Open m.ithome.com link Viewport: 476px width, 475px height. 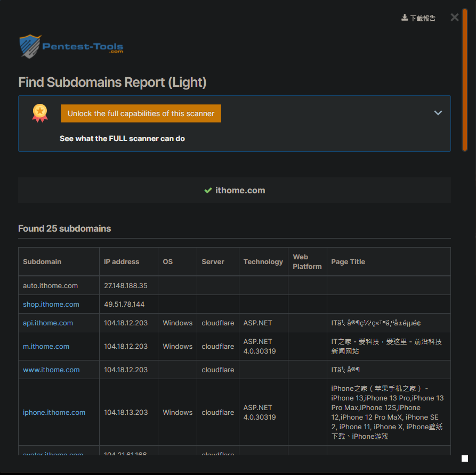click(46, 346)
